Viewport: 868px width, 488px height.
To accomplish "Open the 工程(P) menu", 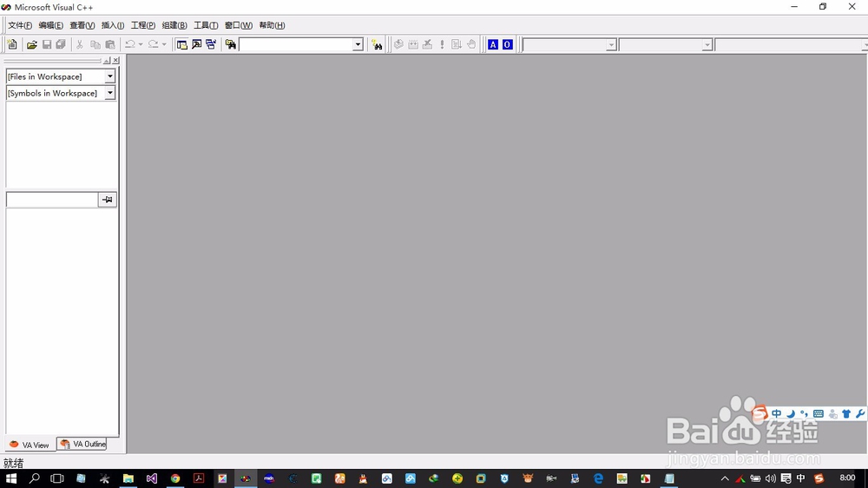I will coord(143,25).
